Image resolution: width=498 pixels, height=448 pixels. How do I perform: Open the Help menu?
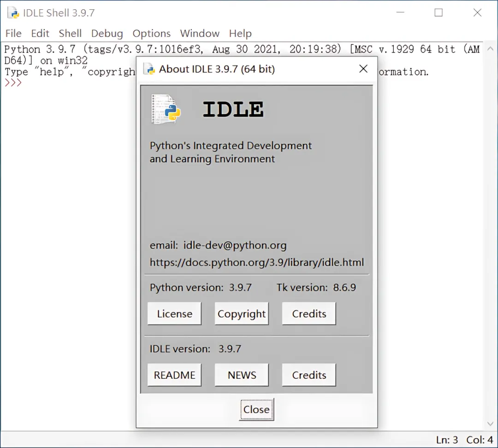click(240, 33)
